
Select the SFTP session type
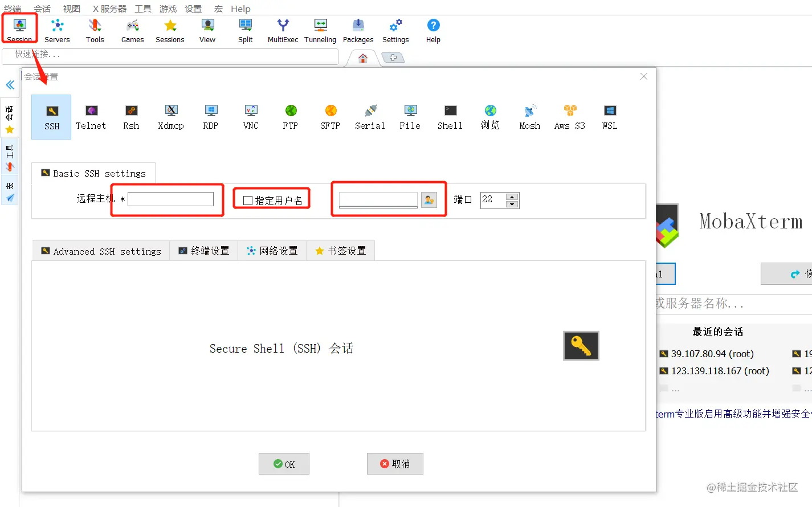click(x=330, y=117)
